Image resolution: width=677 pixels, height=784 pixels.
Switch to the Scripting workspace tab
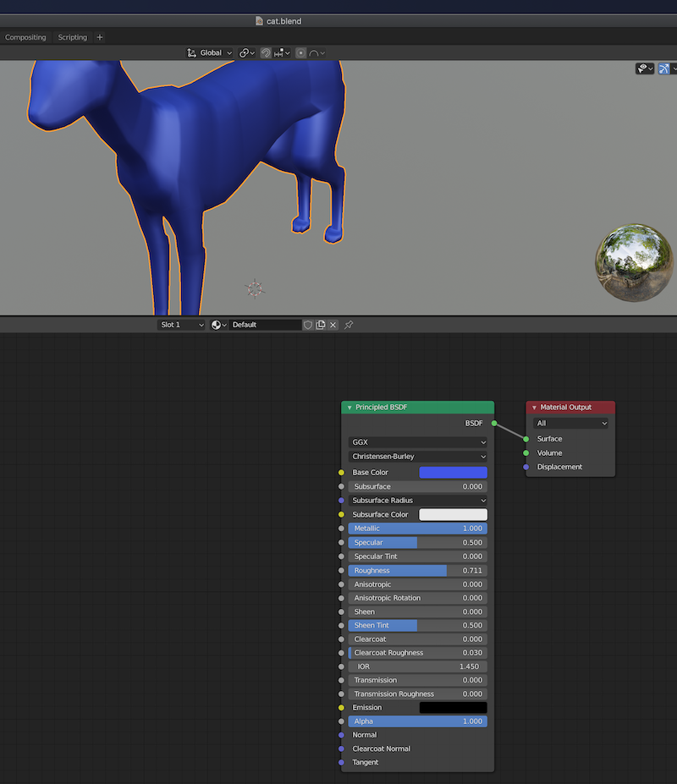(x=73, y=37)
